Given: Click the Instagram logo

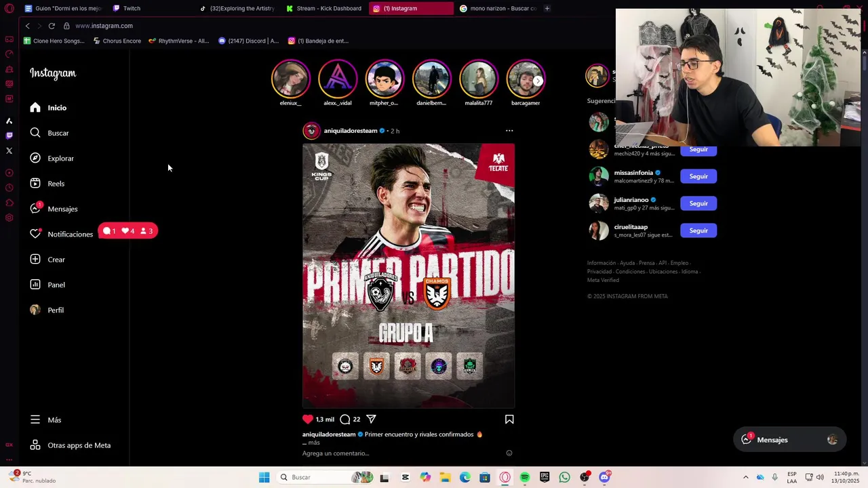Looking at the screenshot, I should (x=53, y=73).
